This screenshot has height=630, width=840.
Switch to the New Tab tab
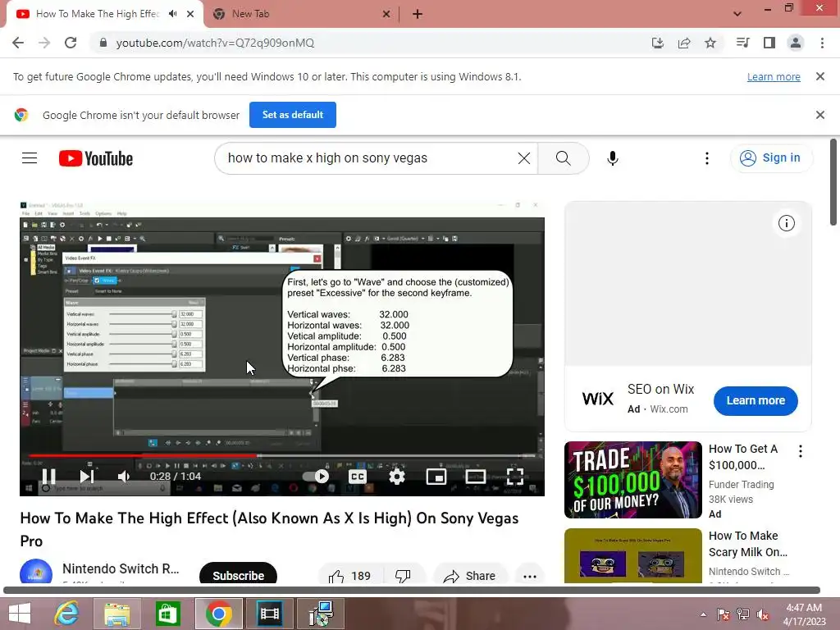300,14
